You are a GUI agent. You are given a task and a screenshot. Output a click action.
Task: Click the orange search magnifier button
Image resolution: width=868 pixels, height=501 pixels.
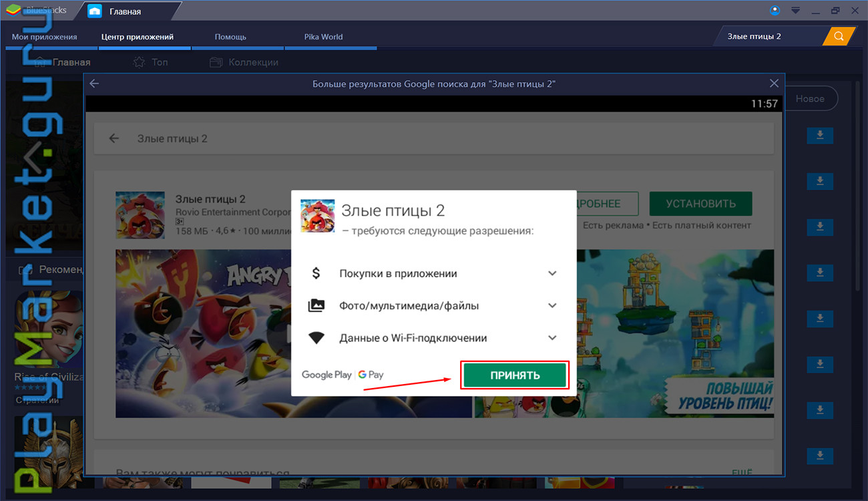839,36
